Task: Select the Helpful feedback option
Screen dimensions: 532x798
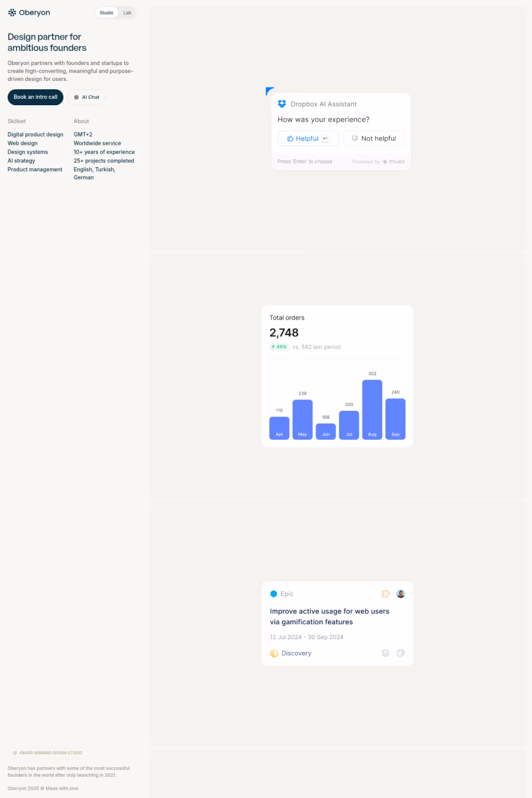Action: 307,138
